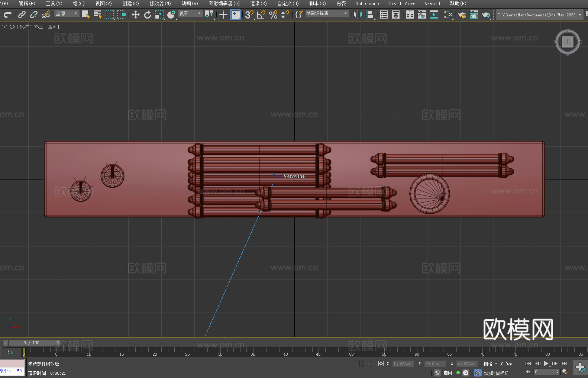Screen dimensions: 588x378
Task: Choose the Rectangular Selection Region tool
Action: pos(110,14)
